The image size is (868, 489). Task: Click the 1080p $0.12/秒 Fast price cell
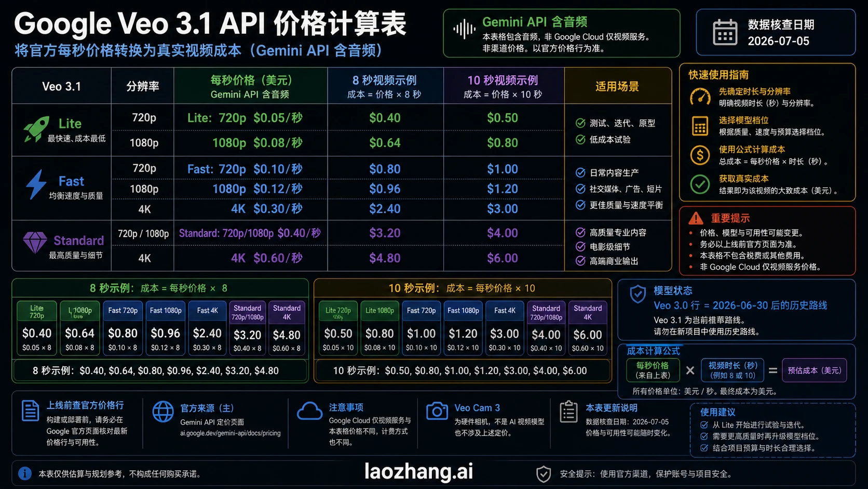[x=251, y=189]
